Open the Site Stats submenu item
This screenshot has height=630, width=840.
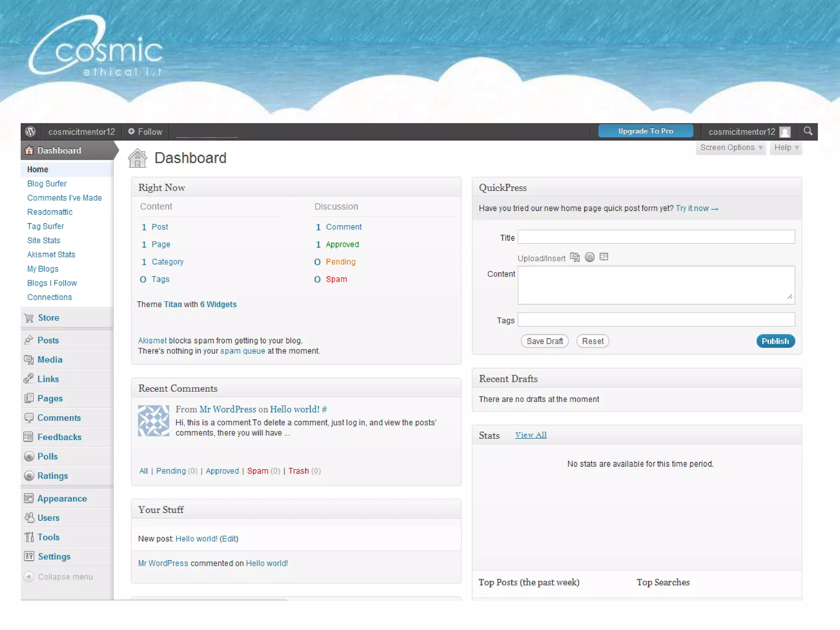point(43,240)
